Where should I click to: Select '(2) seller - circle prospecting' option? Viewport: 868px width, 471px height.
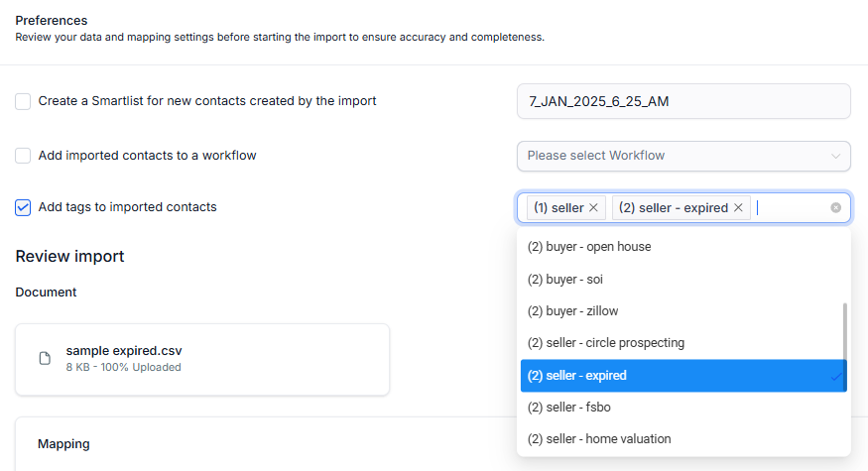point(606,343)
